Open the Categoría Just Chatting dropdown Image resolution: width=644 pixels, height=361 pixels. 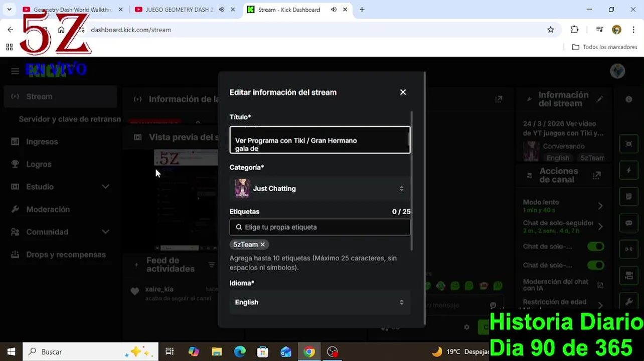[319, 189]
